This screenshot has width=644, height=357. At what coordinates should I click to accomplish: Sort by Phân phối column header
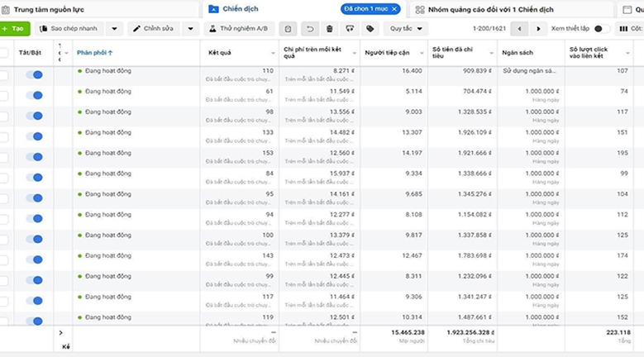pos(94,53)
